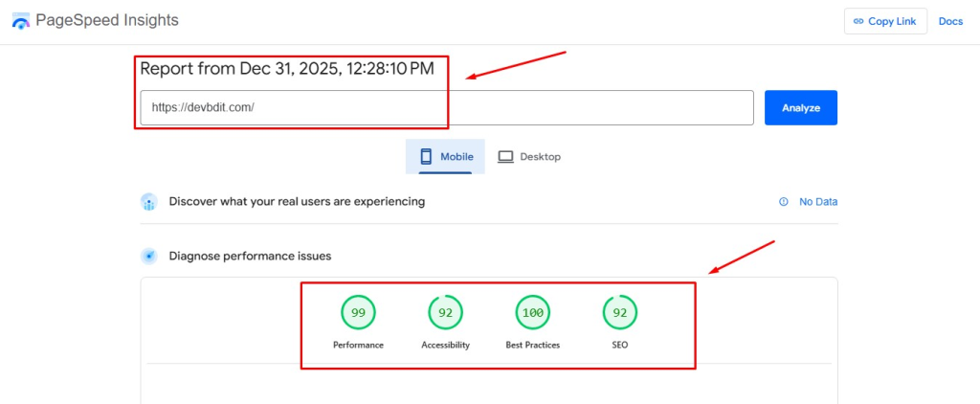Click the PageSpeed Insights title text
980x404 pixels.
click(107, 21)
